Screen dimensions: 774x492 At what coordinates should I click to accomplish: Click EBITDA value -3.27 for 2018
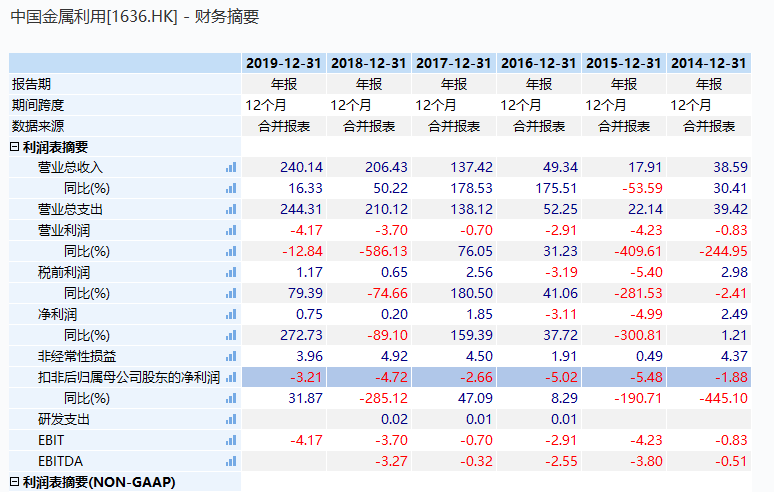point(391,461)
